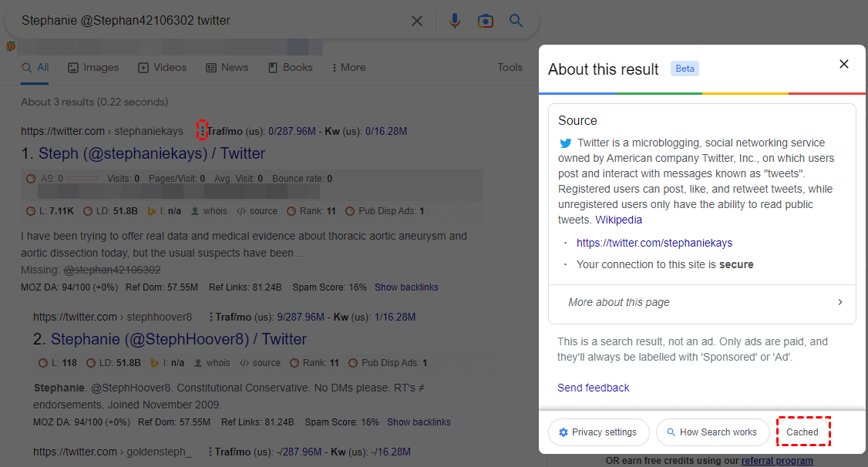The width and height of the screenshot is (868, 467).
Task: Click Spam Score: 16% text in second result
Action: [x=341, y=422]
